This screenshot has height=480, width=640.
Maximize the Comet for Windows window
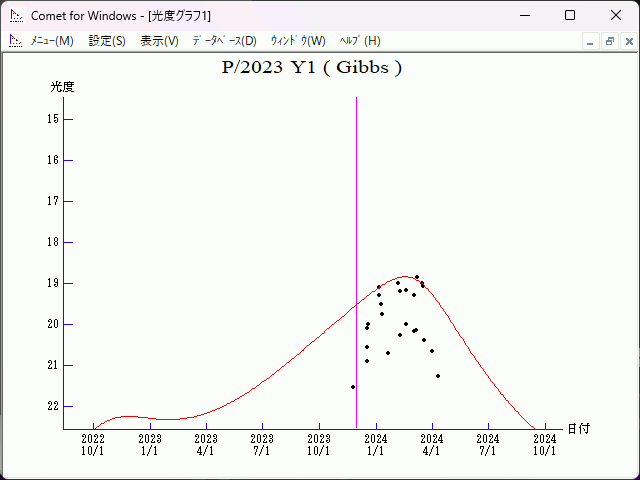[570, 16]
